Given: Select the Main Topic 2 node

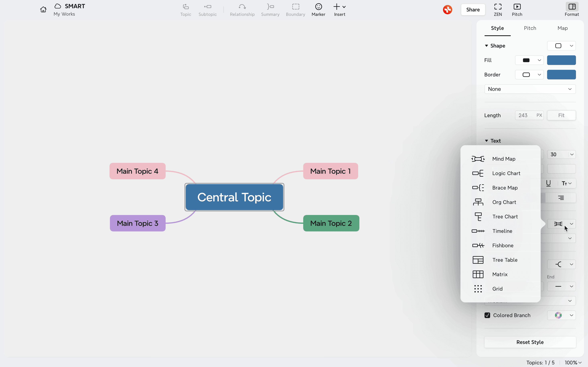Looking at the screenshot, I should (331, 223).
